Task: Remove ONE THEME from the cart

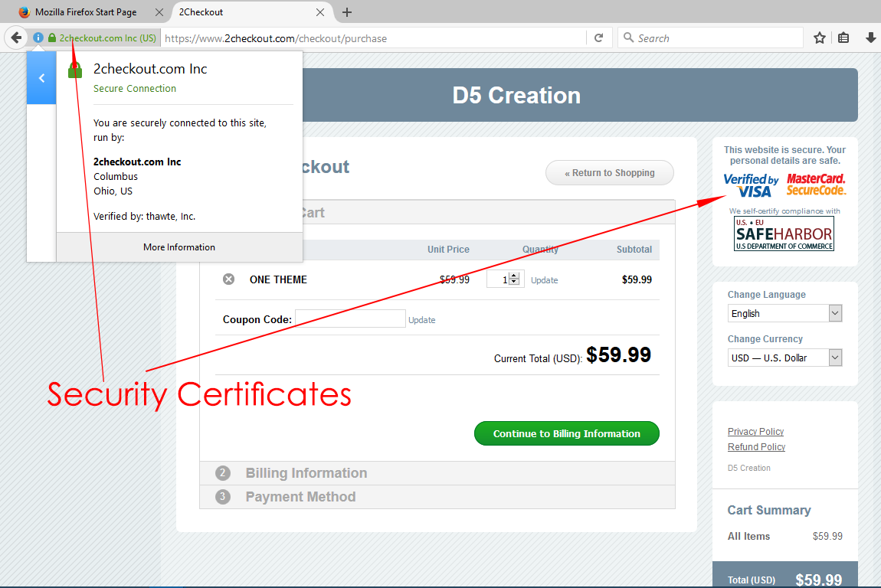Action: pyautogui.click(x=229, y=279)
